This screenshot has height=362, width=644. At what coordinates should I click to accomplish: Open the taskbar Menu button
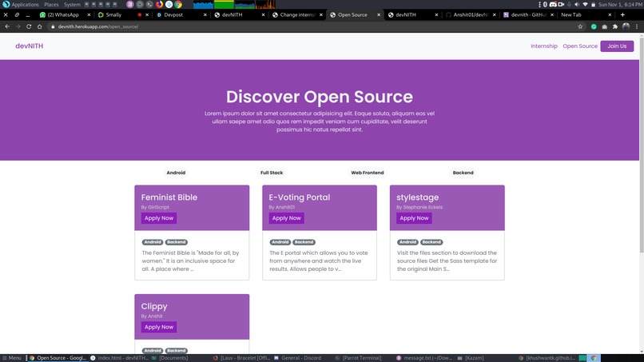12,358
